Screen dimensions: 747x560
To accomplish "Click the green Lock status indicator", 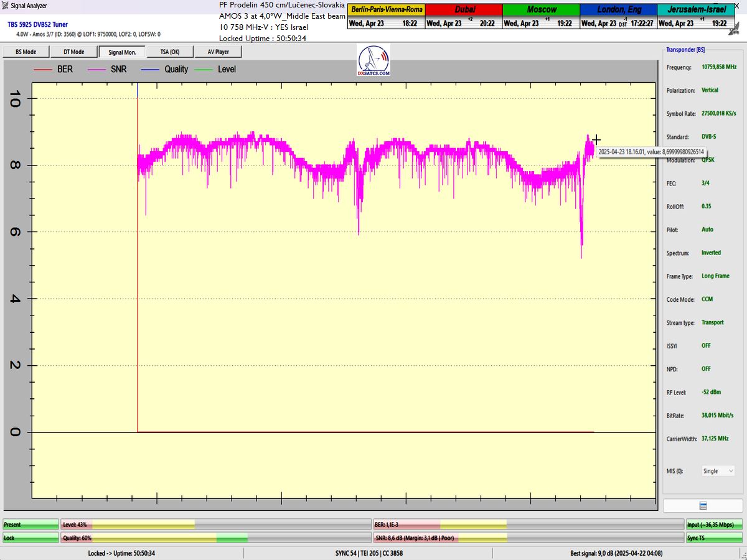I will pyautogui.click(x=31, y=538).
